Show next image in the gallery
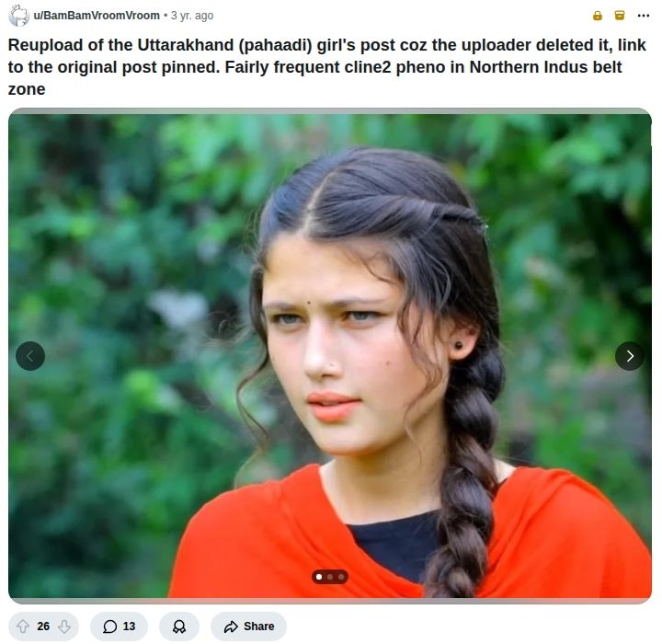The width and height of the screenshot is (662, 644). (x=630, y=356)
